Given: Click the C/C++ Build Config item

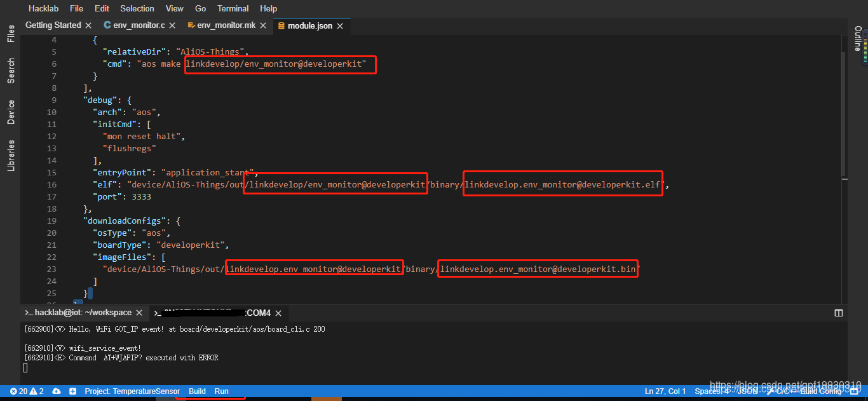Looking at the screenshot, I should [x=804, y=391].
